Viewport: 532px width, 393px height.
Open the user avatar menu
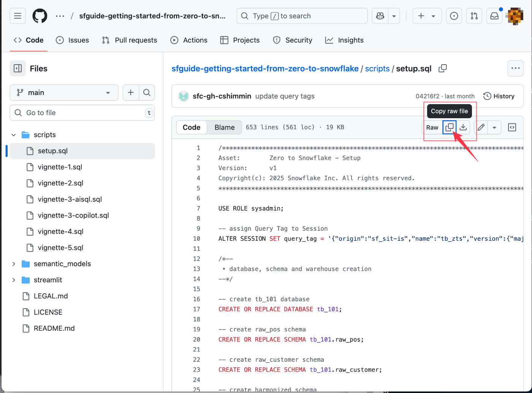click(515, 16)
